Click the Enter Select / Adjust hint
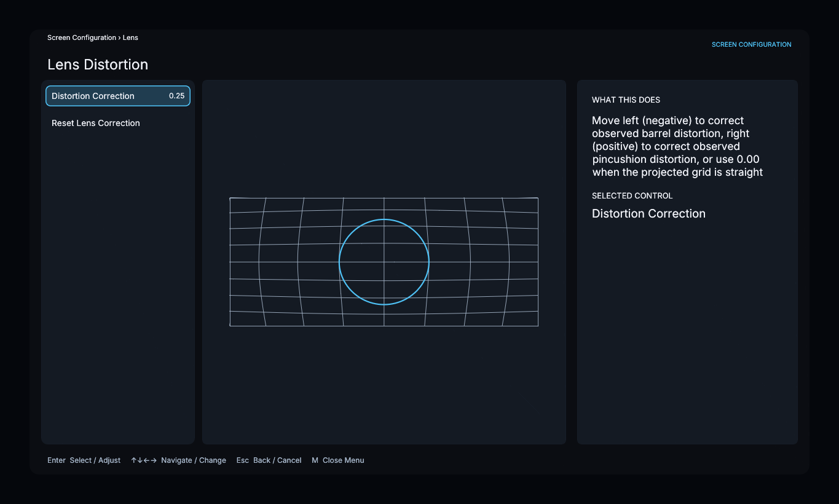This screenshot has height=504, width=839. 84,460
